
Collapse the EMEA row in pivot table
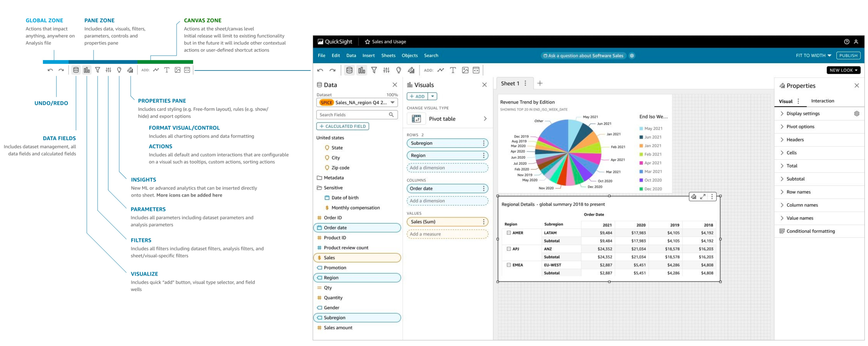[509, 265]
